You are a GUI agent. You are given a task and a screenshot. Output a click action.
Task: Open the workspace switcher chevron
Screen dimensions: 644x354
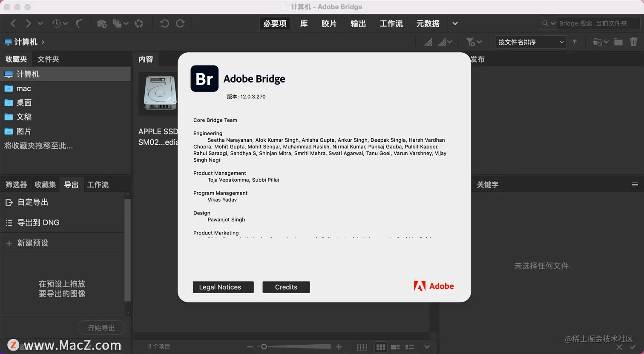[455, 23]
